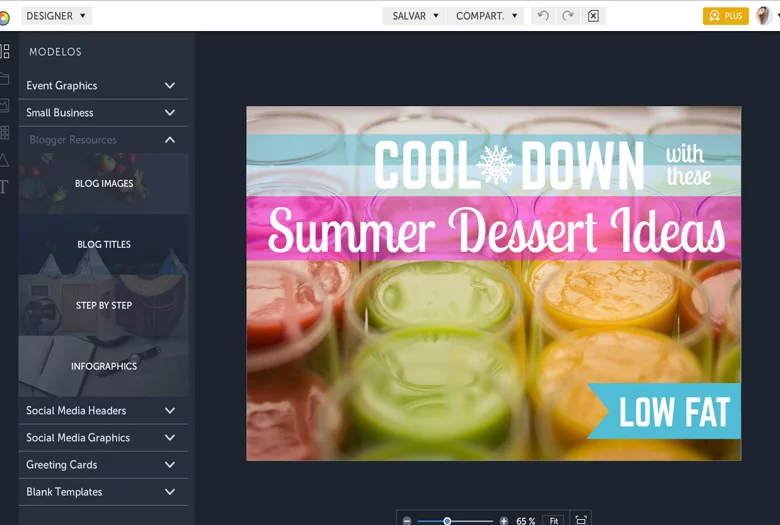Expand the Blank Templates category

pyautogui.click(x=103, y=492)
